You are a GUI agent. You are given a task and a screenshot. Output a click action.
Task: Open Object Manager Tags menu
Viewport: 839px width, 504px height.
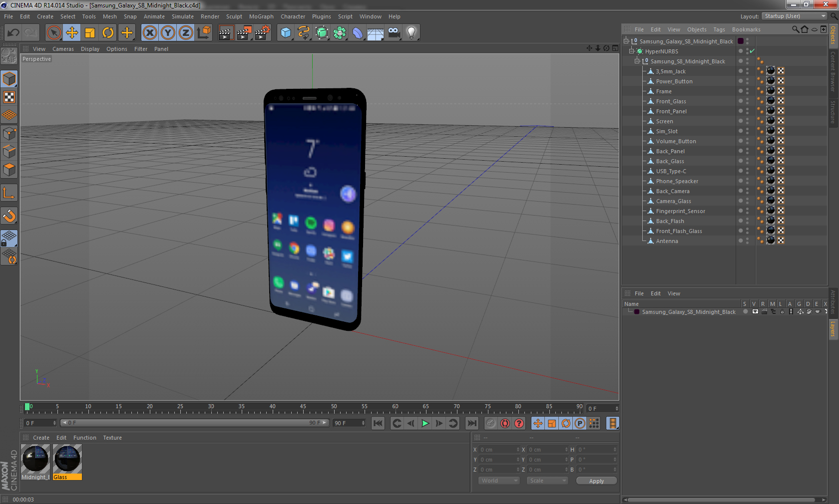[x=719, y=29]
